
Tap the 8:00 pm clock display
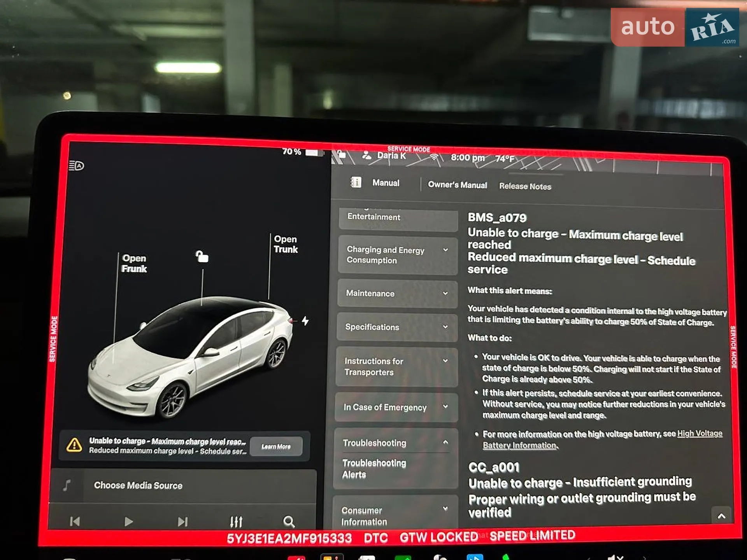click(468, 157)
